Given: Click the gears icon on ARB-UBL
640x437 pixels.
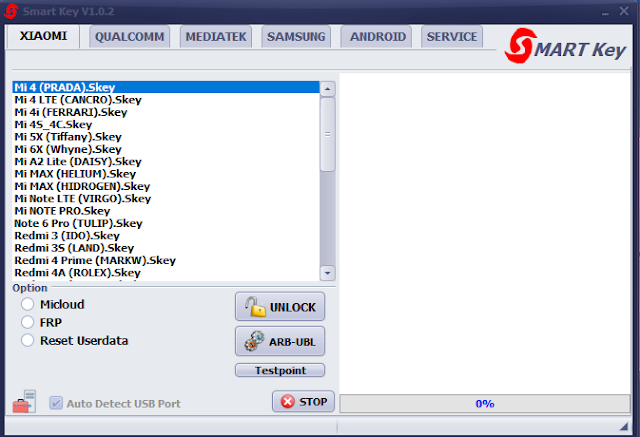Looking at the screenshot, I should coord(254,341).
